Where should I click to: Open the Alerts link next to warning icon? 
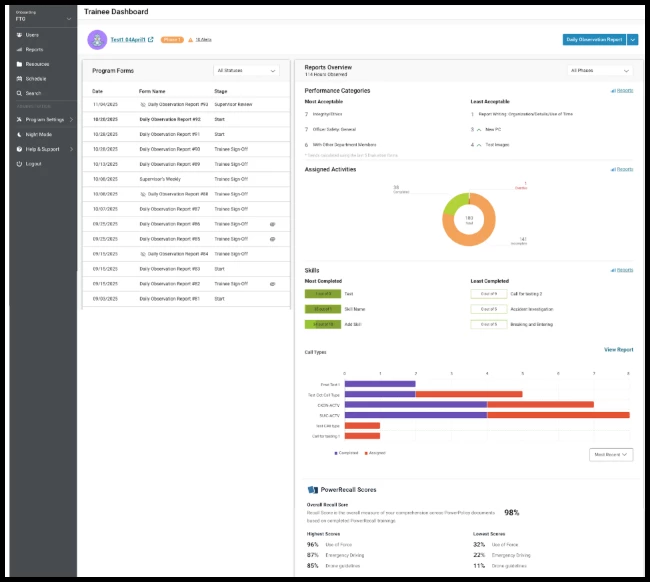click(x=204, y=40)
